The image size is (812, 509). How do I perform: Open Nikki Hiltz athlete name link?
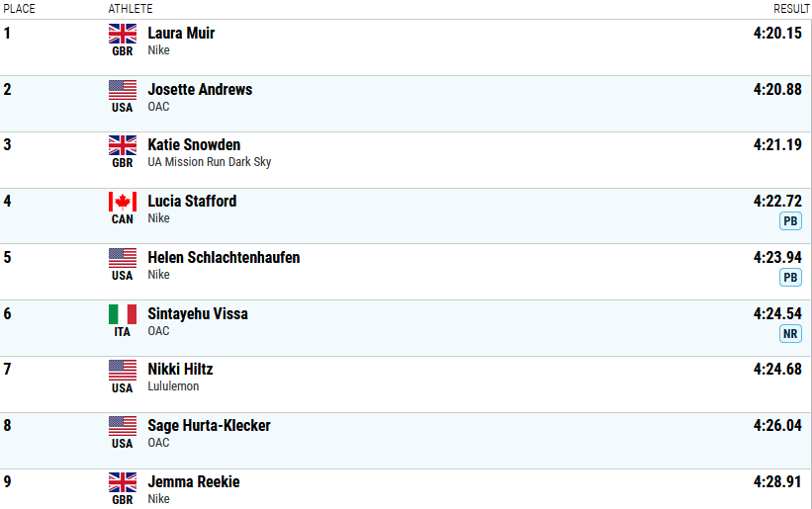(x=180, y=370)
